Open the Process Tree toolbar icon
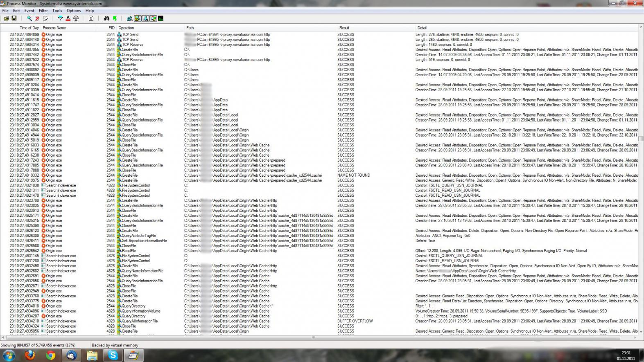 91,18
